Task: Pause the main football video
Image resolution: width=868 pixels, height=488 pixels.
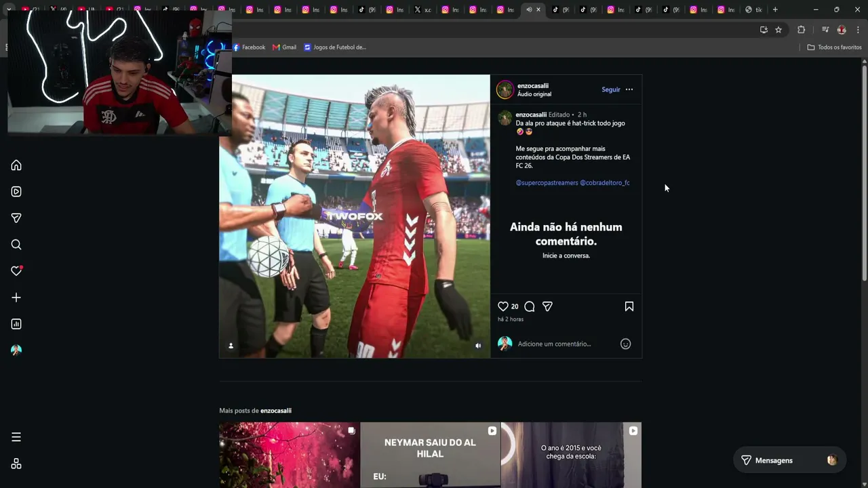Action: [354, 216]
